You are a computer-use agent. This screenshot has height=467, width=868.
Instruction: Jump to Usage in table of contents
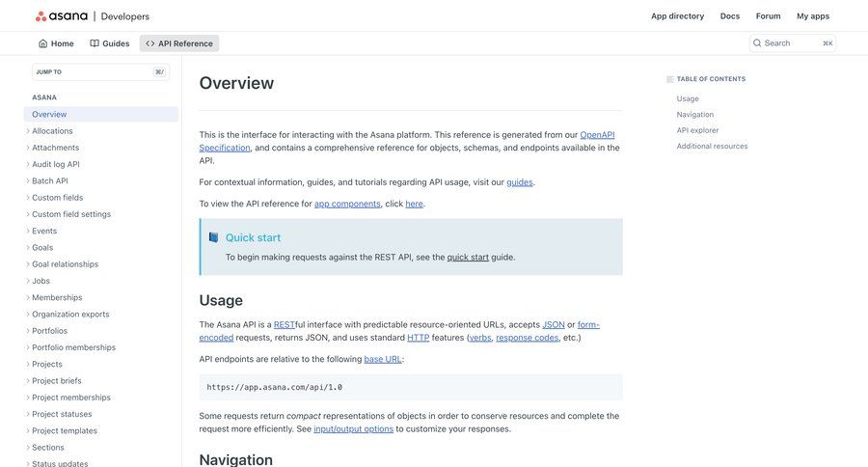pyautogui.click(x=688, y=98)
